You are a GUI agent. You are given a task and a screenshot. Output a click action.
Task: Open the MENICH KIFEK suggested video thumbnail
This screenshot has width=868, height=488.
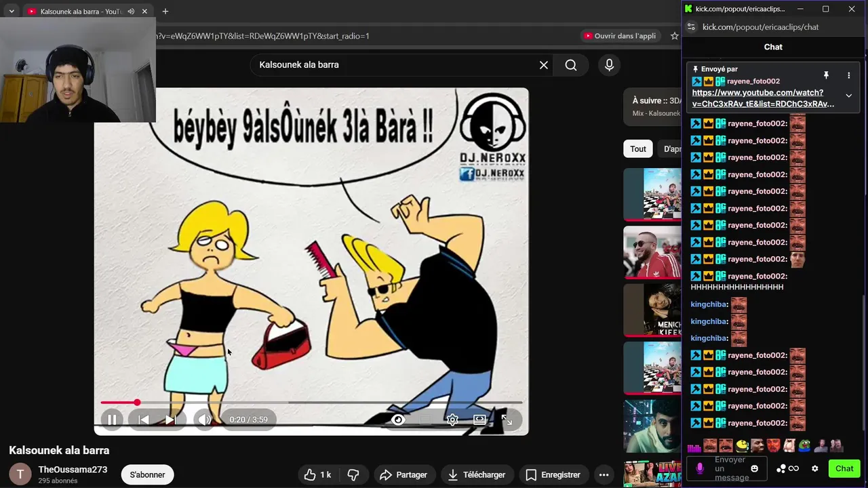click(652, 310)
